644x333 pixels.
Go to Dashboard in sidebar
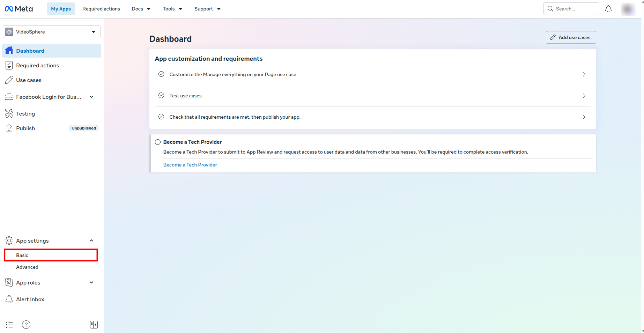tap(52, 51)
